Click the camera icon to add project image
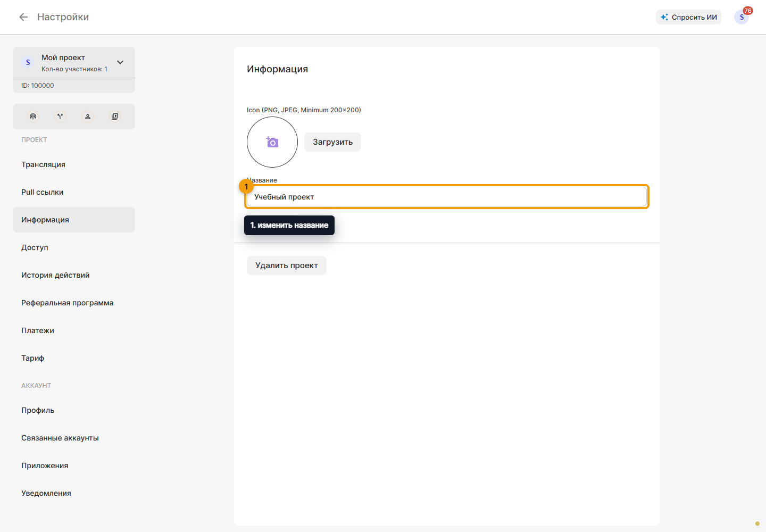Image resolution: width=766 pixels, height=532 pixels. 272,142
